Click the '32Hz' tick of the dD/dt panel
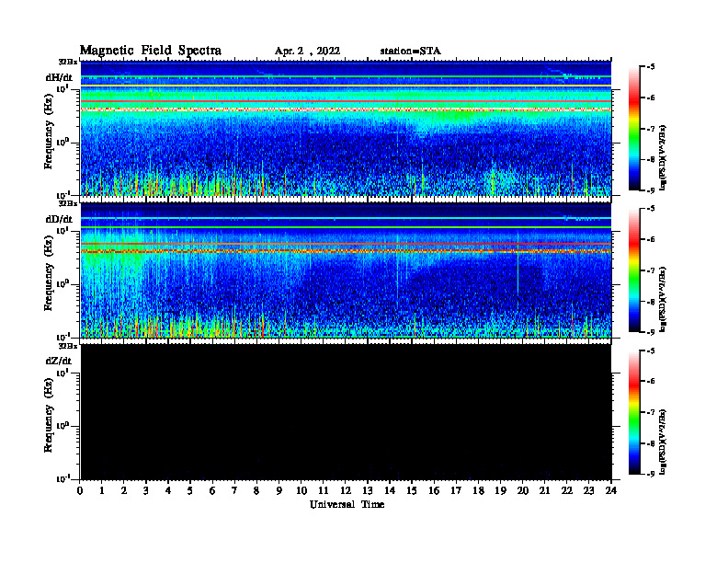This screenshot has height=563, width=728. pyautogui.click(x=68, y=203)
